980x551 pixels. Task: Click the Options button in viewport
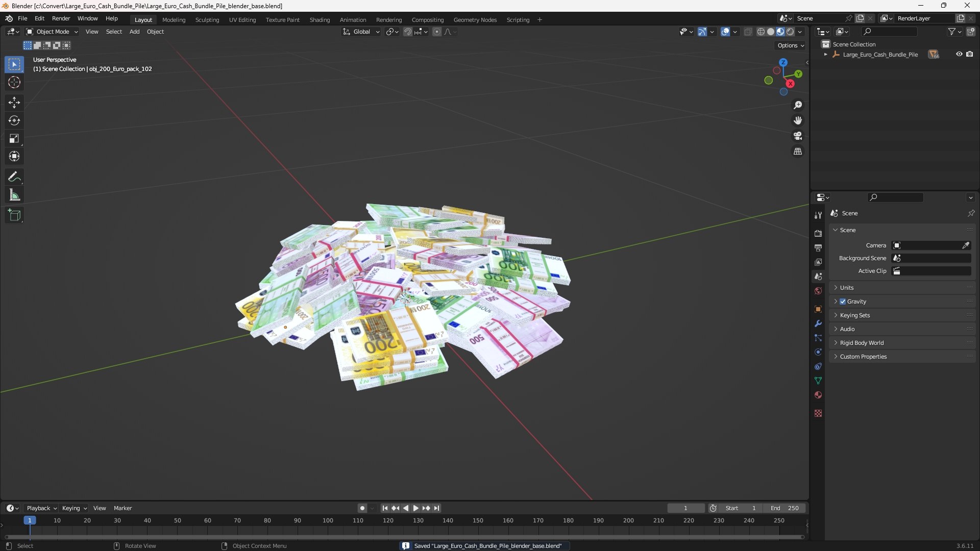pos(791,45)
